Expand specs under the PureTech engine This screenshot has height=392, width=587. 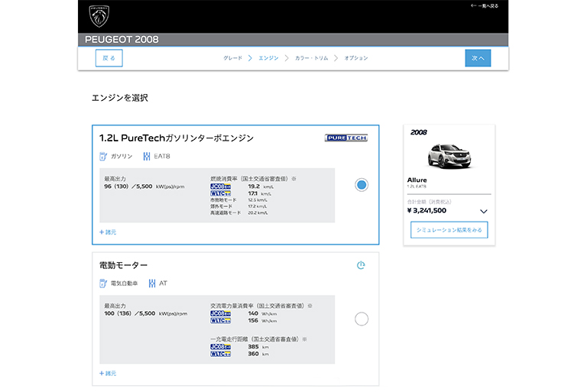108,232
